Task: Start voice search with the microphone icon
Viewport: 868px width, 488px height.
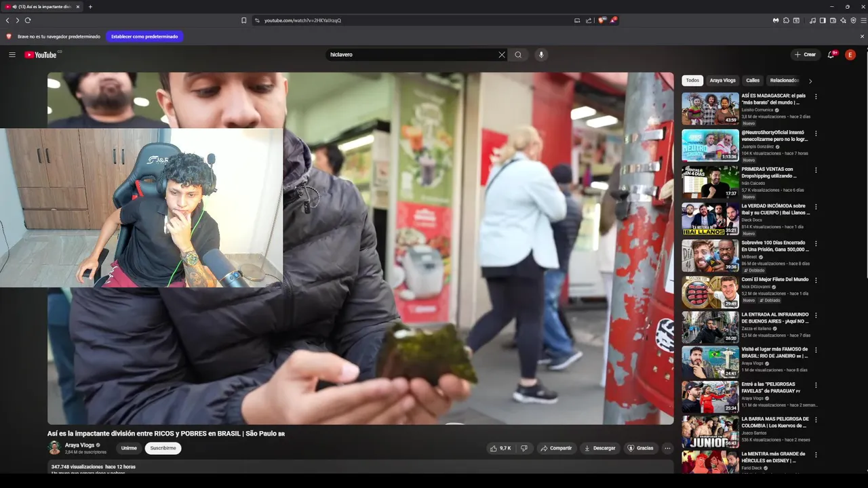Action: pyautogui.click(x=540, y=54)
